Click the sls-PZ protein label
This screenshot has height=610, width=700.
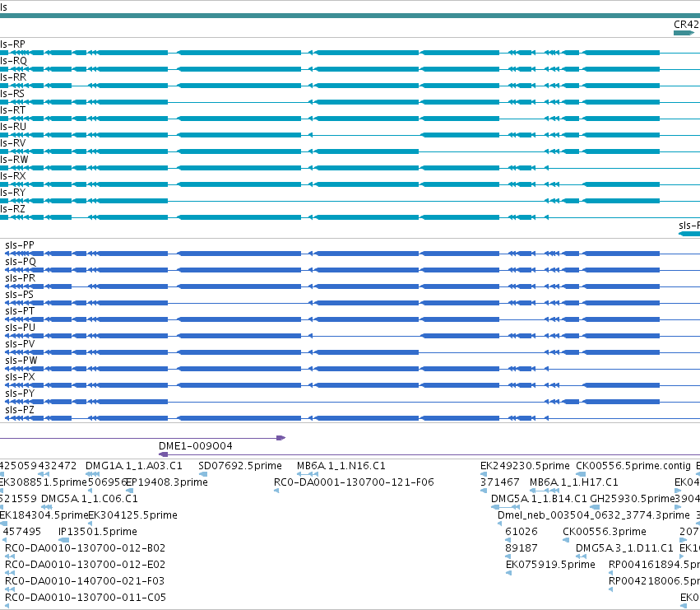pyautogui.click(x=19, y=410)
